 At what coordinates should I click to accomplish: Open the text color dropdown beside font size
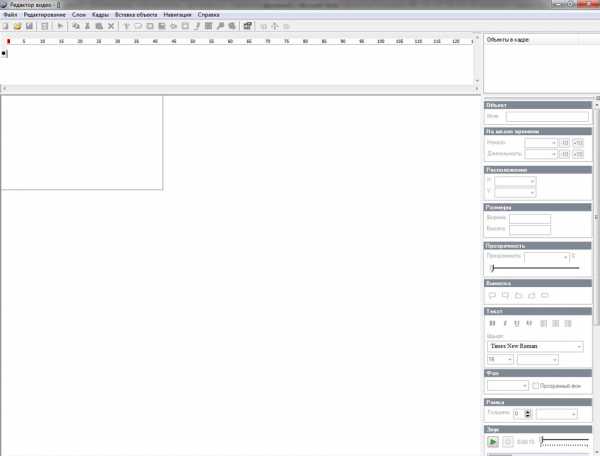pos(538,360)
